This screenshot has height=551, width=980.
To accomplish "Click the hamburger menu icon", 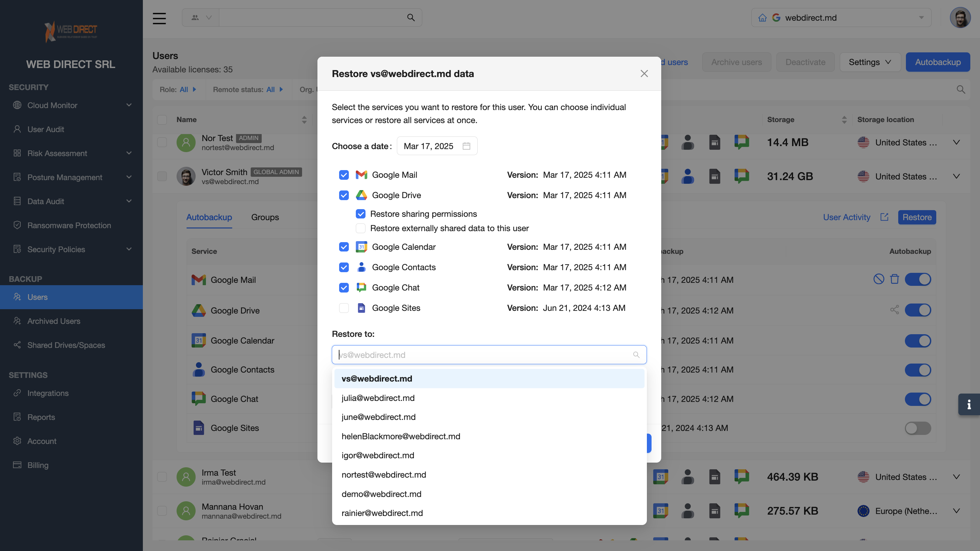I will 159,18.
